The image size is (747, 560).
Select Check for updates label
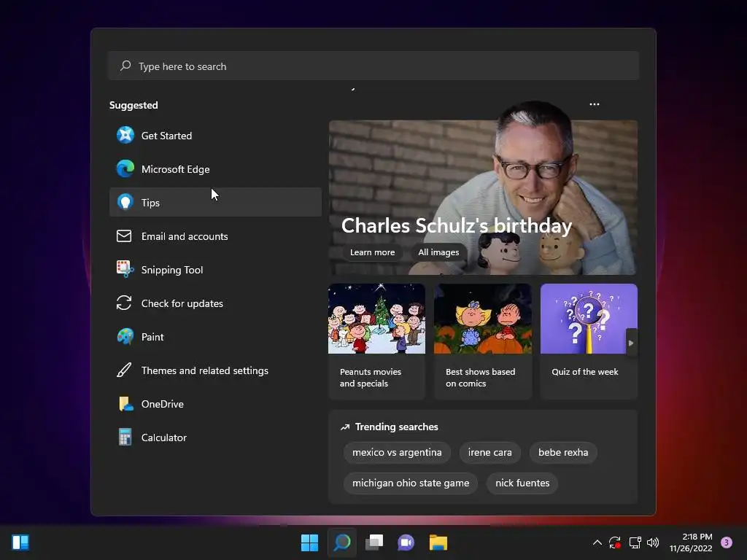coord(182,303)
